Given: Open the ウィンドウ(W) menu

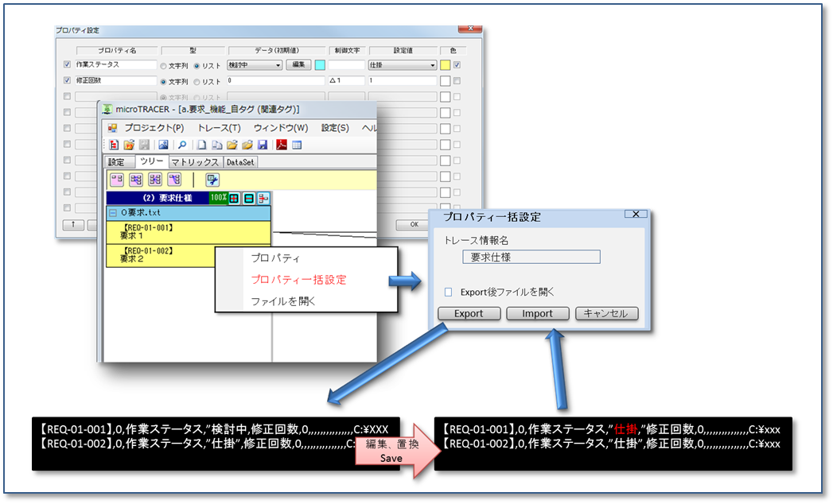Looking at the screenshot, I should pos(281,128).
